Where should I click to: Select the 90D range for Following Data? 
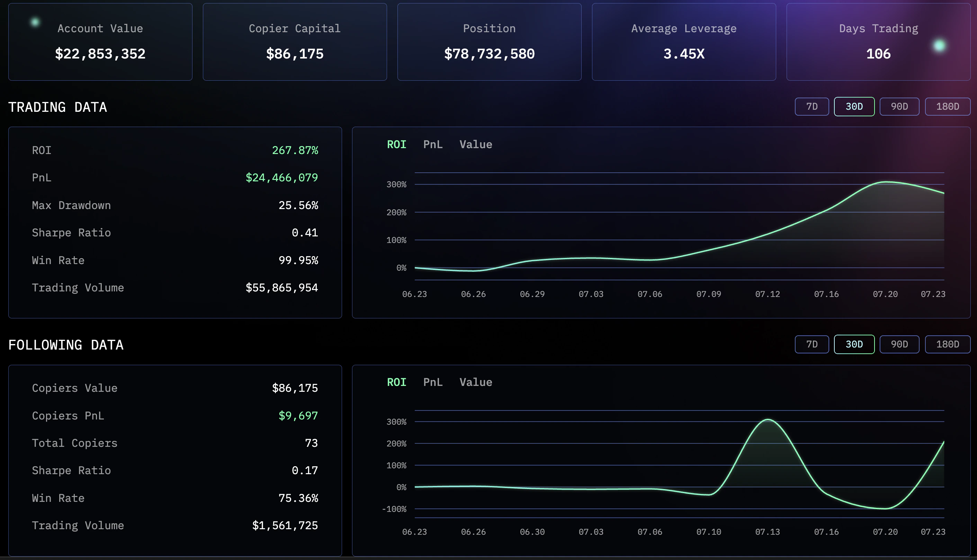point(900,344)
